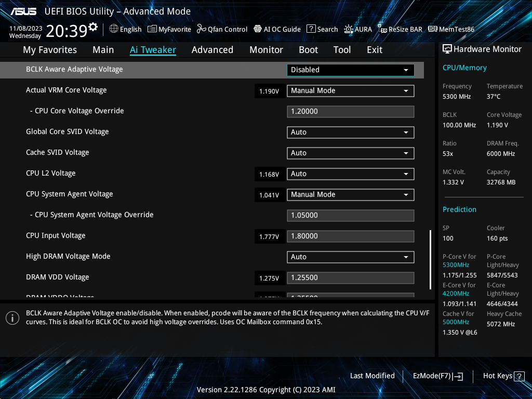532x399 pixels.
Task: Click the 1.168V reading for CPU L2 Voltage
Action: click(x=269, y=175)
